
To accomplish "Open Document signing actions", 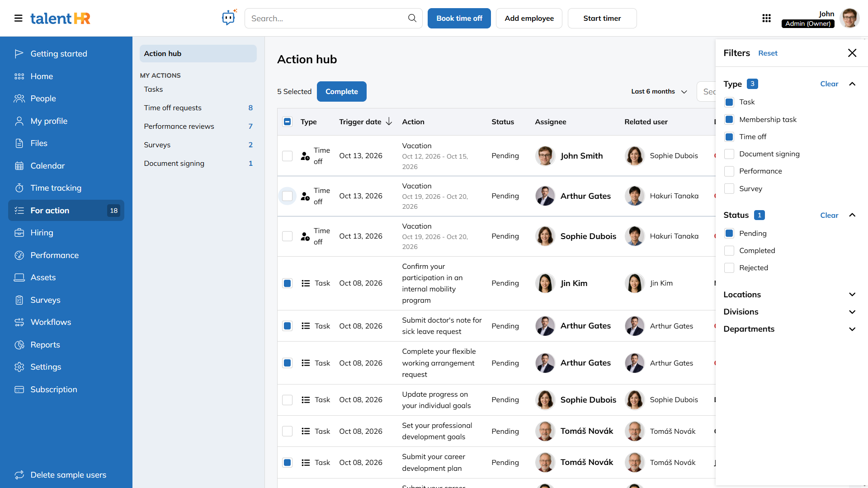I will point(198,164).
